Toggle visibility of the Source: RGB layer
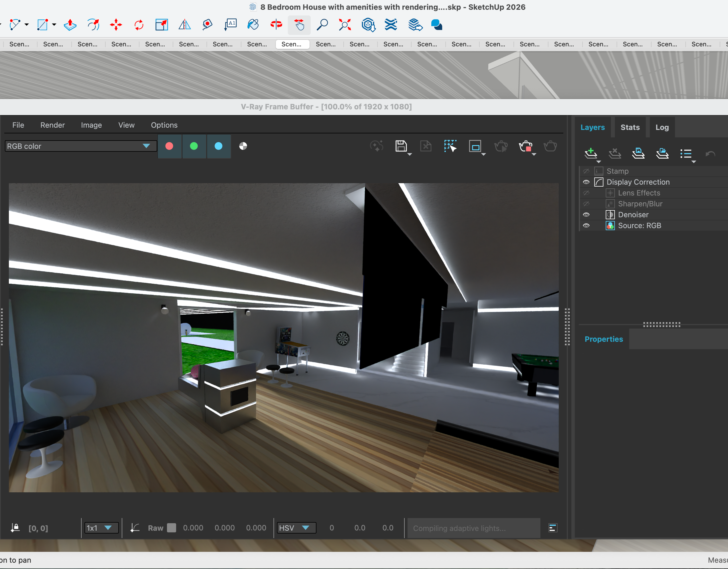The image size is (728, 569). pyautogui.click(x=586, y=226)
